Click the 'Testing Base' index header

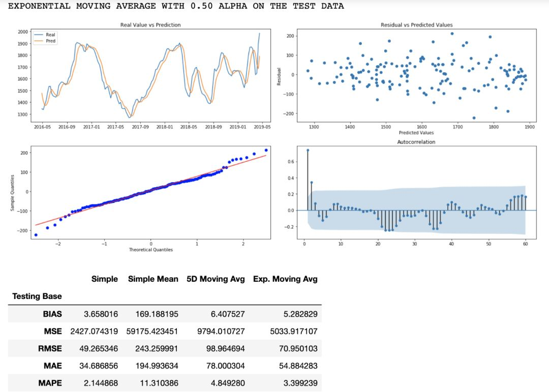pyautogui.click(x=37, y=296)
